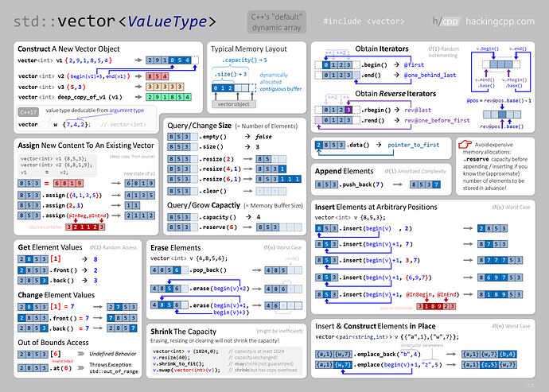
Task: Click the .empty() call
Action: click(x=213, y=137)
